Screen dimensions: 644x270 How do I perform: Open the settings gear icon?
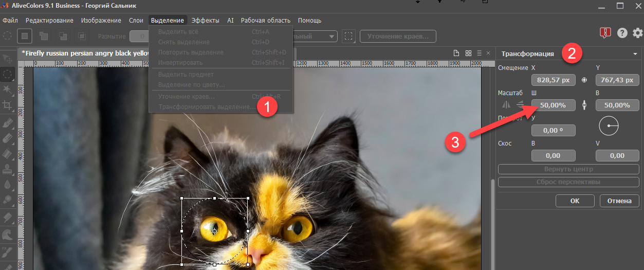click(x=638, y=33)
